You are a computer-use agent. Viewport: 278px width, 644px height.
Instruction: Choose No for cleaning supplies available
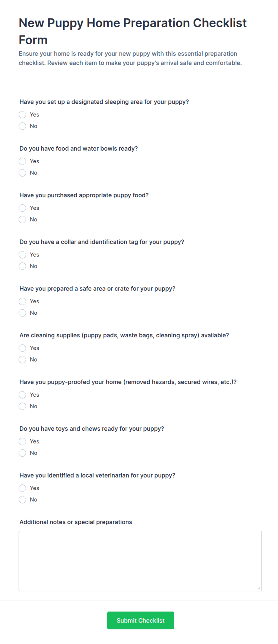click(x=22, y=360)
